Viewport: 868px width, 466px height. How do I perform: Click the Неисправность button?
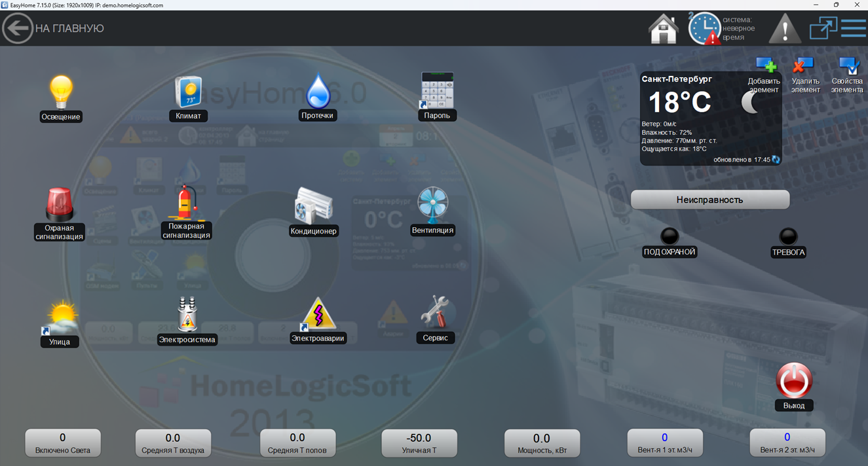pyautogui.click(x=709, y=200)
